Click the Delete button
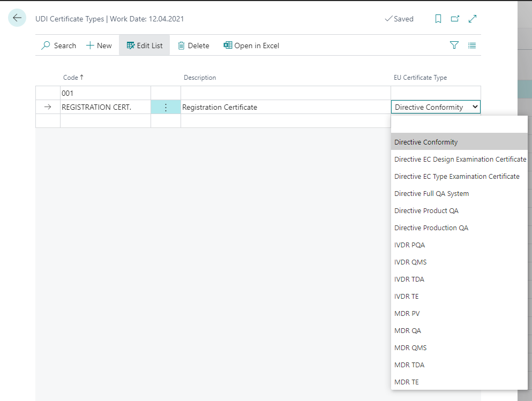The image size is (532, 401). pos(193,46)
